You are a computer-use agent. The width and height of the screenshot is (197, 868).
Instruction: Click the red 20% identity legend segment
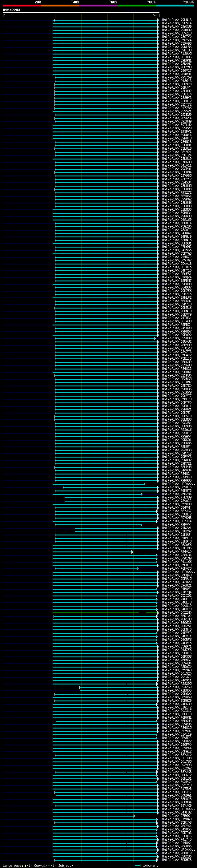[x=22, y=6]
